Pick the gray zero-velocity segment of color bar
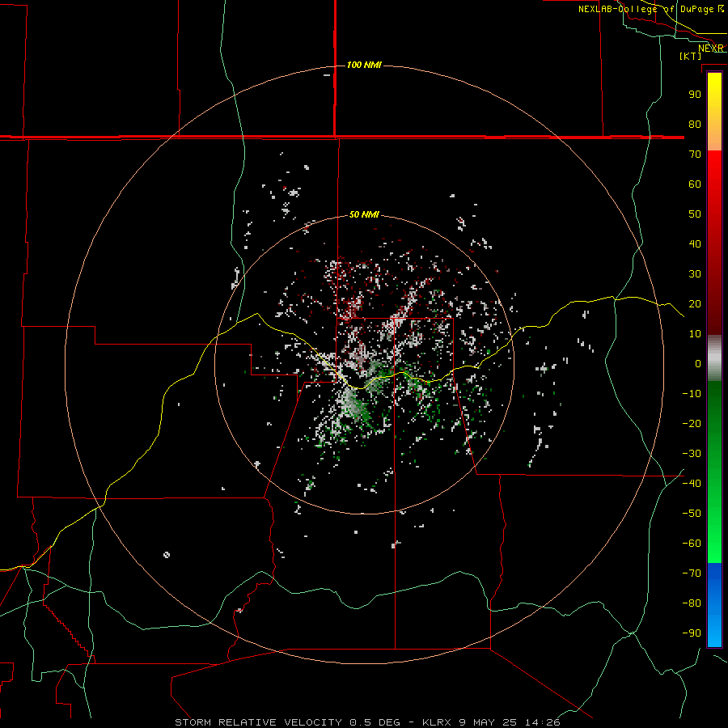This screenshot has width=728, height=728. (x=714, y=358)
